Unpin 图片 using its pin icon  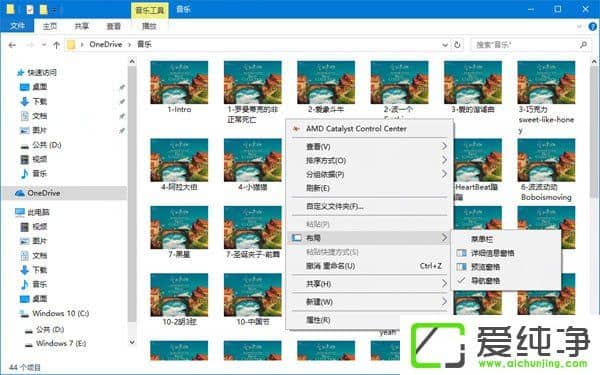pyautogui.click(x=122, y=131)
